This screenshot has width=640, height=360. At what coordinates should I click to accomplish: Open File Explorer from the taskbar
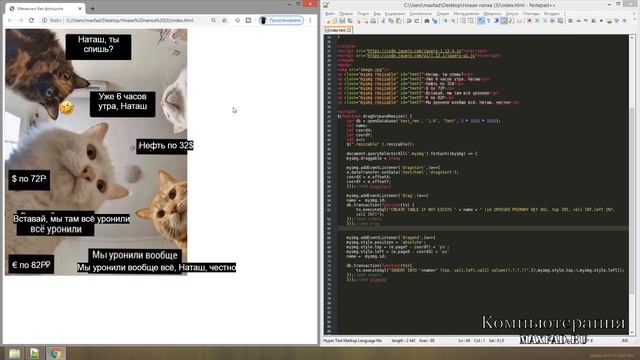(x=14, y=353)
